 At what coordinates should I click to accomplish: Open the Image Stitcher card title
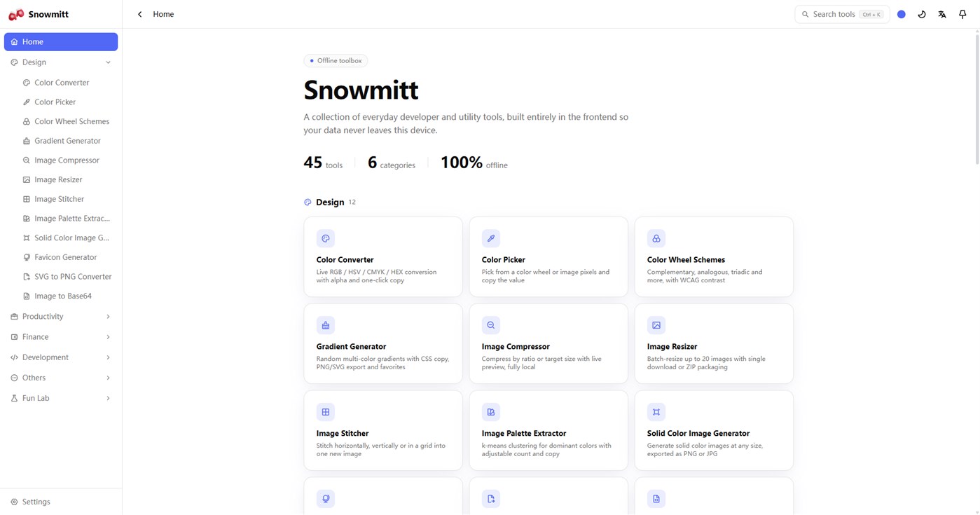click(343, 434)
